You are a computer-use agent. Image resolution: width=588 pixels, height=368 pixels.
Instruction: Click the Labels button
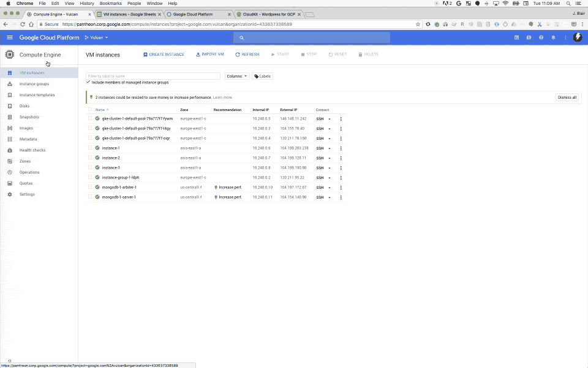tap(262, 76)
